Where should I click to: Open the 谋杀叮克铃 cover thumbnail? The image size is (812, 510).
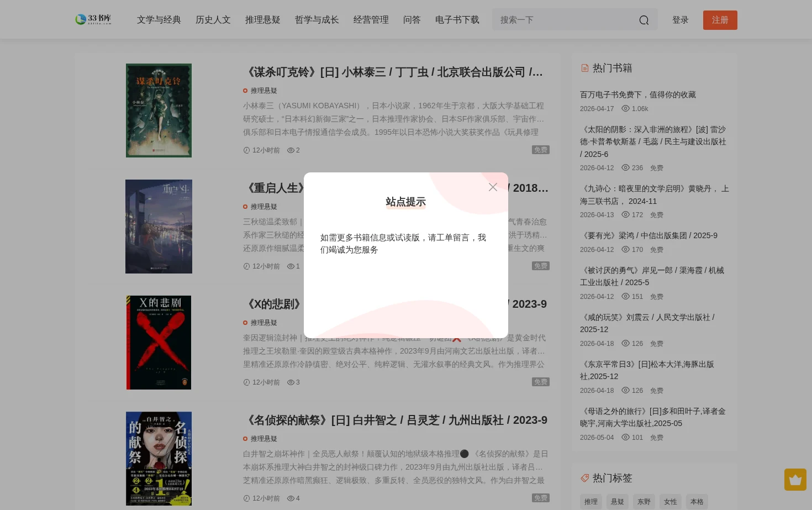click(159, 111)
